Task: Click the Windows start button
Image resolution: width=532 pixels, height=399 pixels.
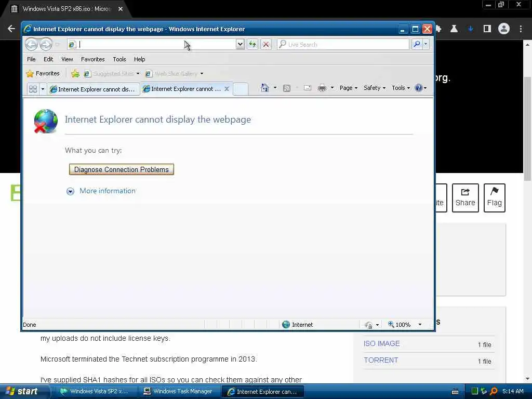Action: pos(24,391)
